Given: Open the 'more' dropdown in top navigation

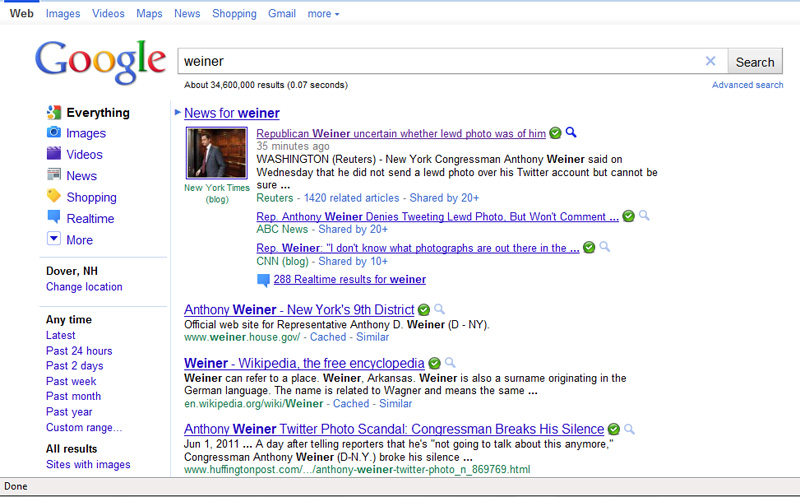Looking at the screenshot, I should [323, 14].
